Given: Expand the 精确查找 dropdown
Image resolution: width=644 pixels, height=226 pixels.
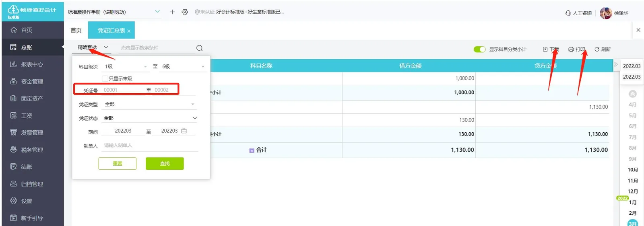Looking at the screenshot, I should tap(93, 47).
